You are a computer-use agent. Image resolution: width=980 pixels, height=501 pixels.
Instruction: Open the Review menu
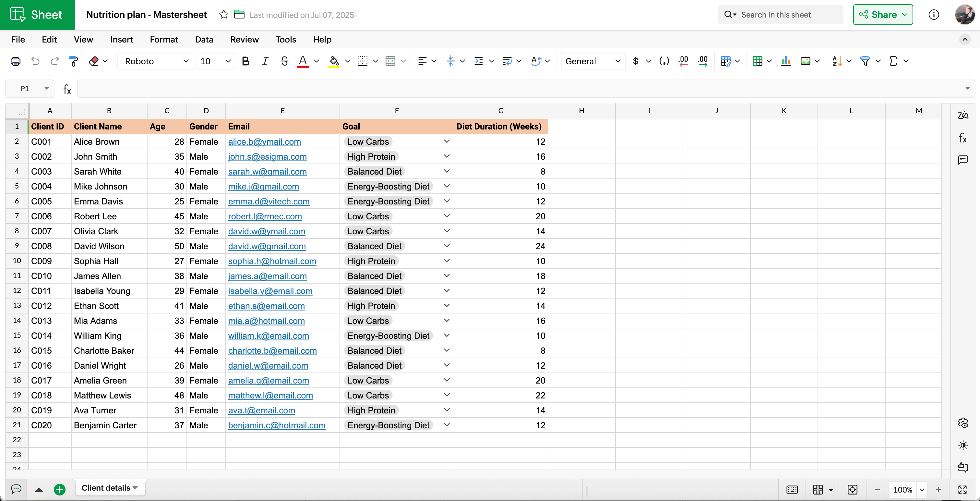coord(244,40)
